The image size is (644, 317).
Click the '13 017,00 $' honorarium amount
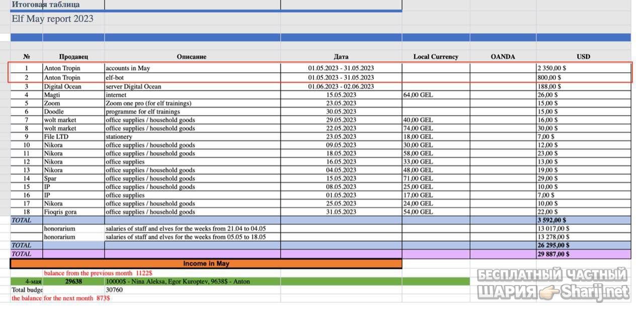(583, 229)
